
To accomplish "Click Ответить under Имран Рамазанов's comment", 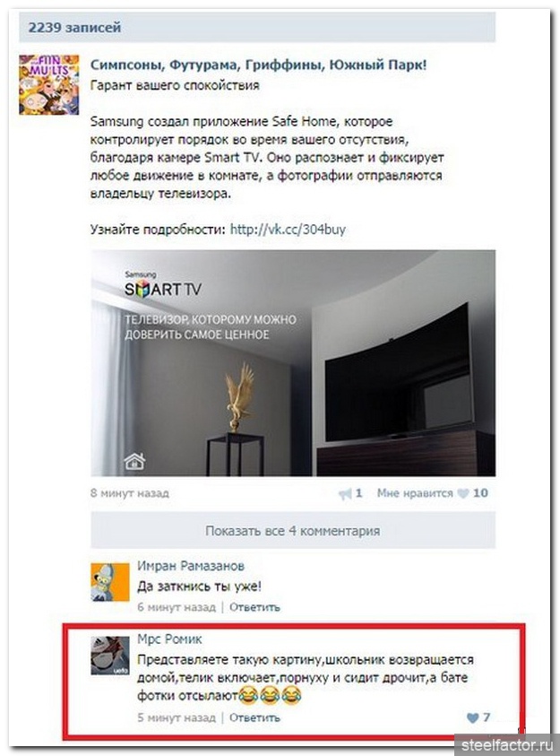I will click(254, 607).
